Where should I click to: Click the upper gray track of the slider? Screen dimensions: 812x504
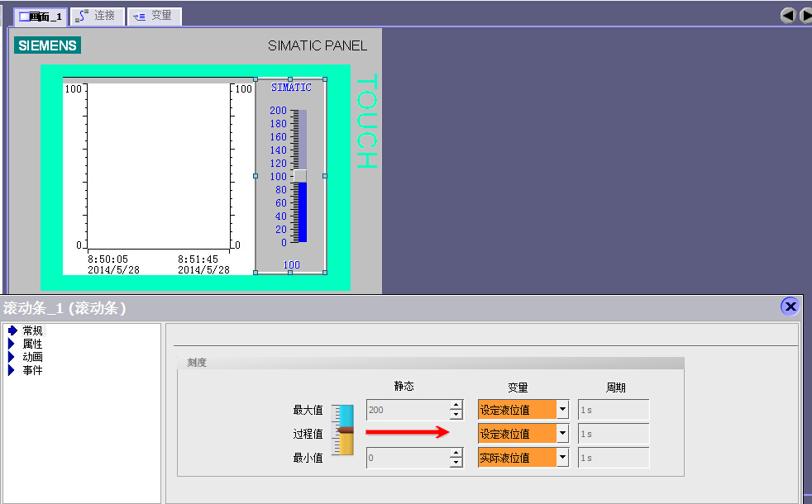[303, 139]
